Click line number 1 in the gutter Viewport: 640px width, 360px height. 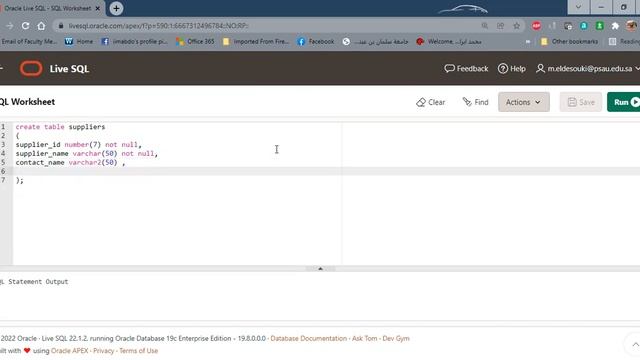point(3,127)
